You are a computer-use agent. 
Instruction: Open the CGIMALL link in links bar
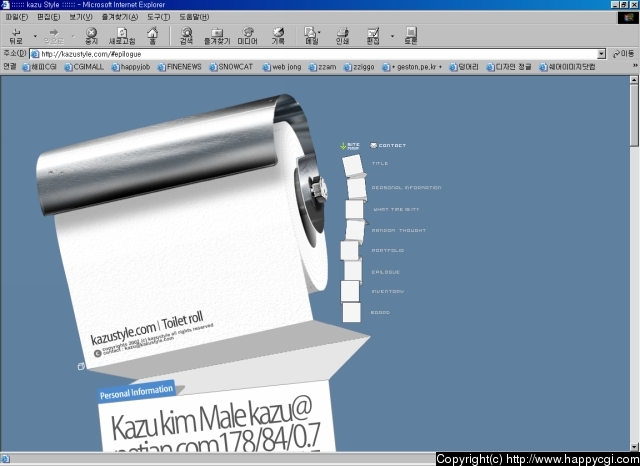pos(84,67)
